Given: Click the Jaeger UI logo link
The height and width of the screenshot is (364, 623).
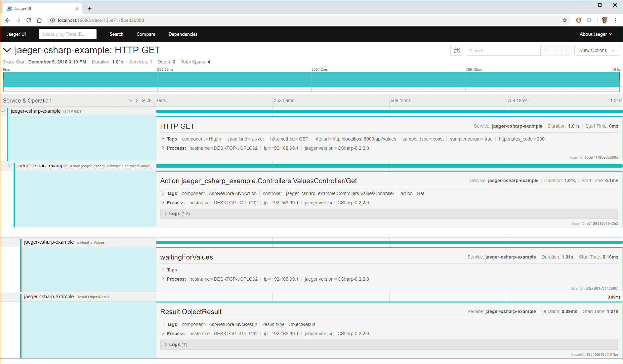Looking at the screenshot, I should (x=16, y=34).
